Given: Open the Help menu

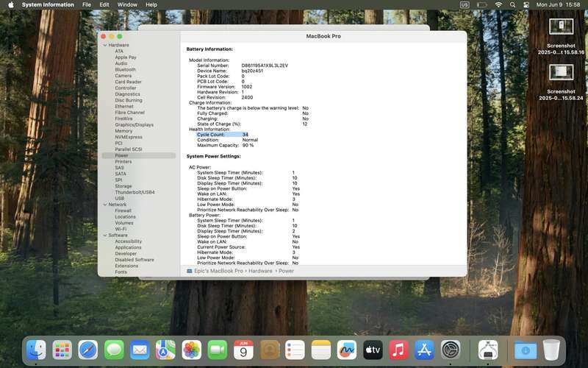Looking at the screenshot, I should [x=151, y=5].
